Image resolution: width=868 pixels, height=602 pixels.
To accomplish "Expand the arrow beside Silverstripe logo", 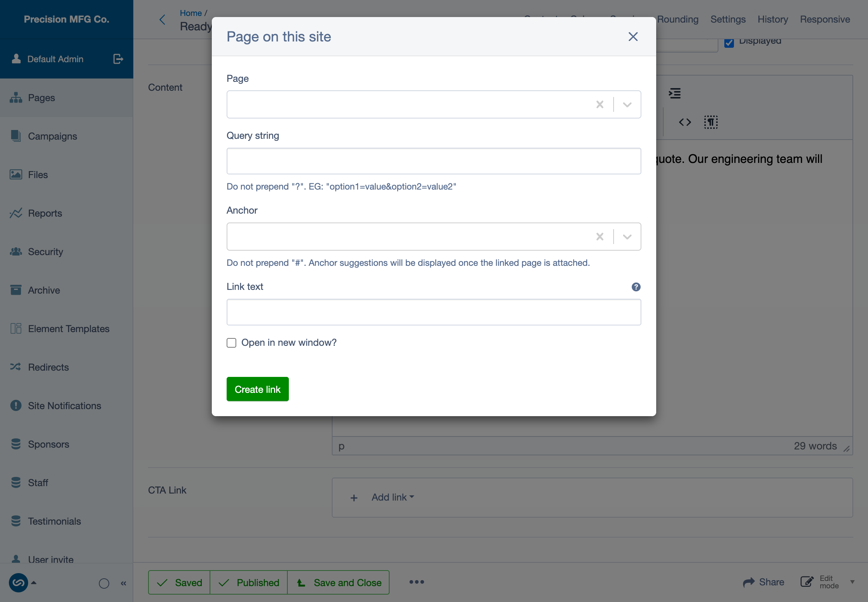I will click(34, 583).
